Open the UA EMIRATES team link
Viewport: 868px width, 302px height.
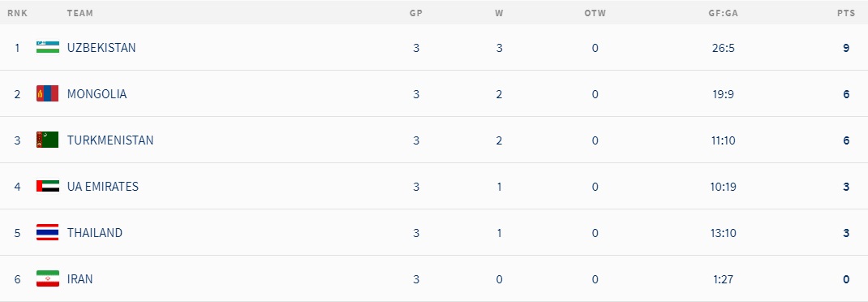point(103,187)
